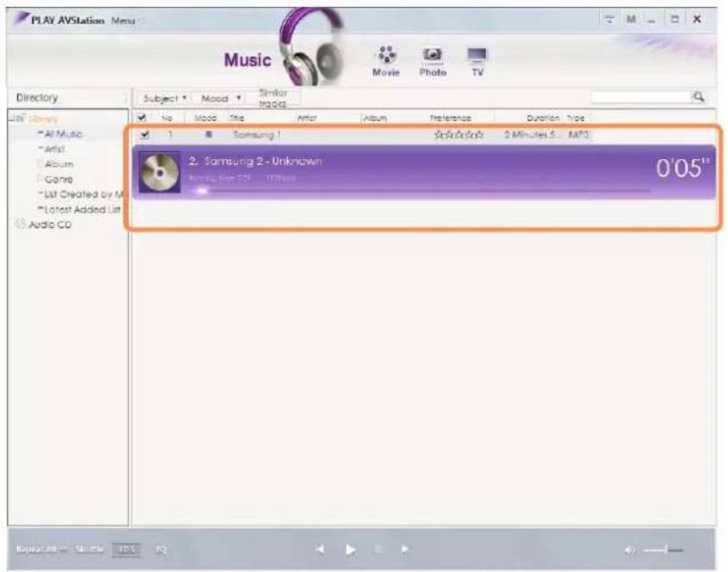
Task: Click the PLAY AVStation logo
Action: [59, 20]
